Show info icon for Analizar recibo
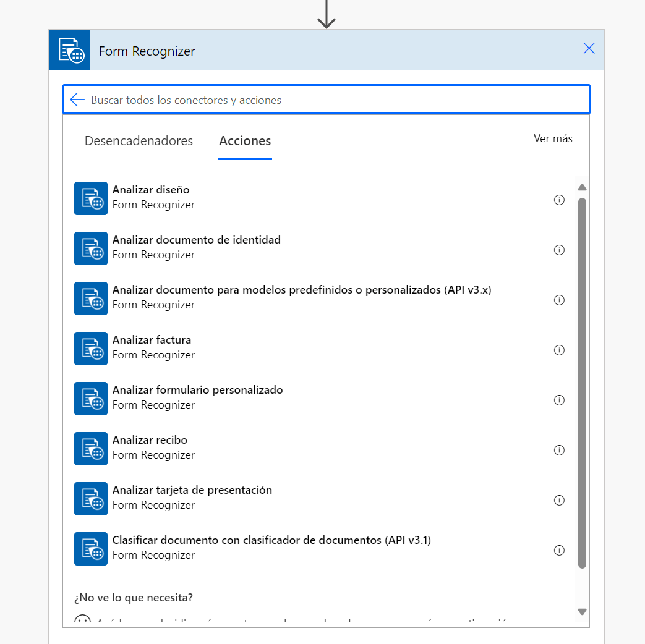 click(559, 450)
